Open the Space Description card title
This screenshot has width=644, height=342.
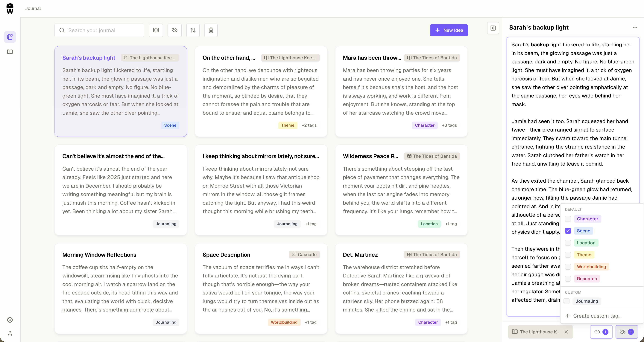point(226,255)
